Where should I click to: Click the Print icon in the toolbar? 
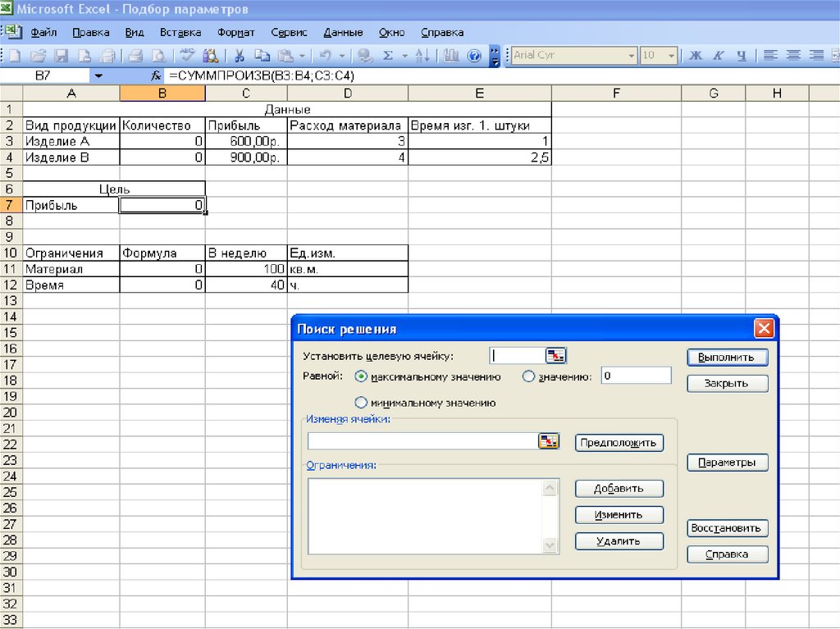135,57
